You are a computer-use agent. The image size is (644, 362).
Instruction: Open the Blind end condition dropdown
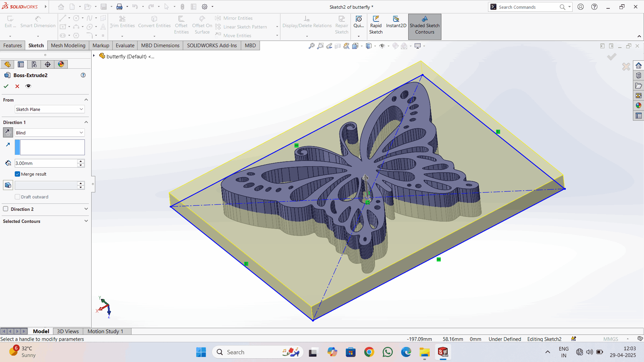pos(50,133)
